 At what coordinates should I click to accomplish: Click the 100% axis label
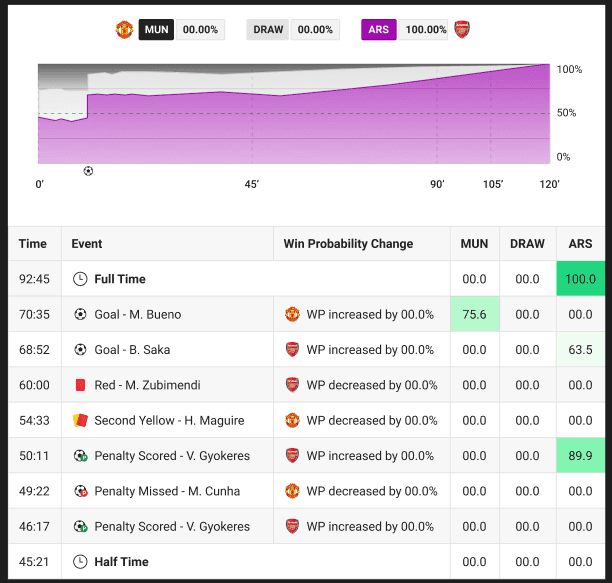point(569,69)
